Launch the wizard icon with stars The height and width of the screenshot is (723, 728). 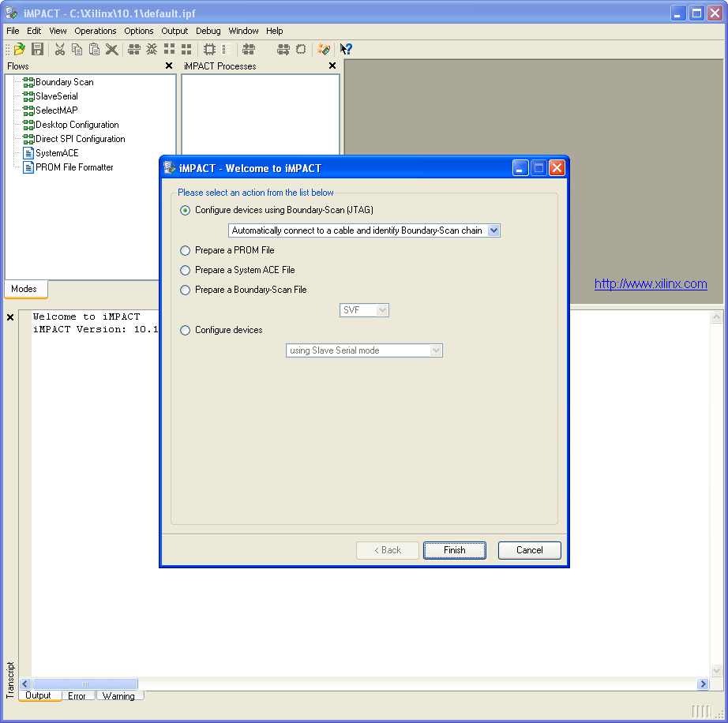point(324,49)
